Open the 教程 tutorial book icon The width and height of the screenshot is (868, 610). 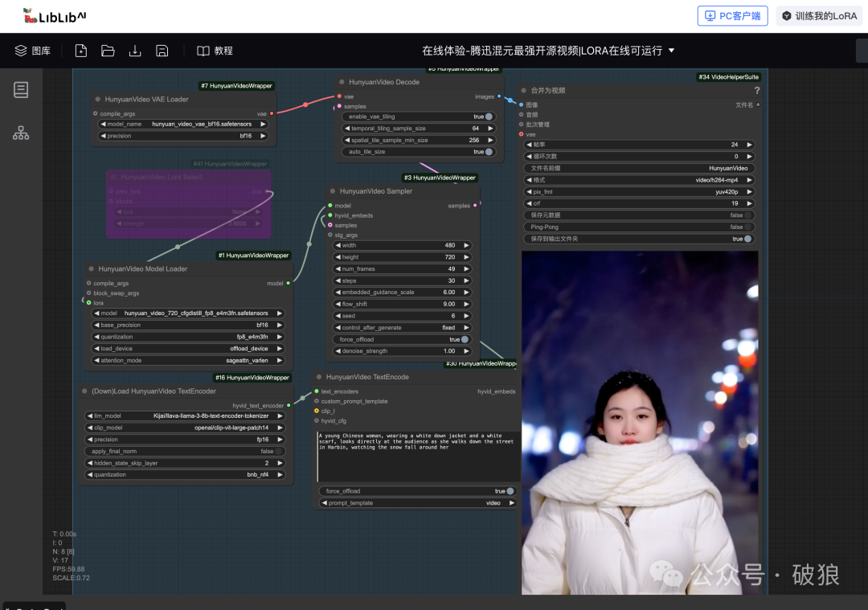coord(203,50)
